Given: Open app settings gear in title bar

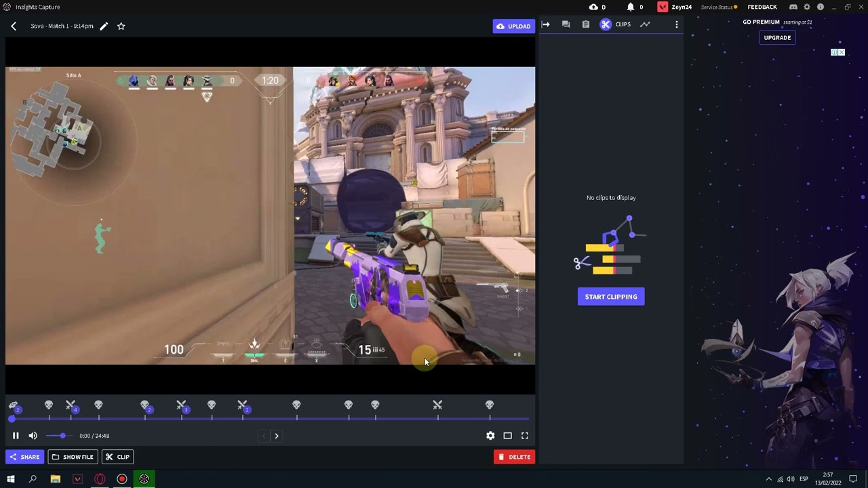Looking at the screenshot, I should (x=807, y=7).
